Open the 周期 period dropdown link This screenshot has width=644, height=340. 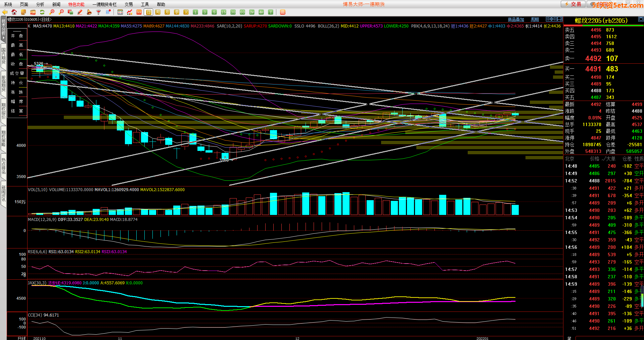535,19
